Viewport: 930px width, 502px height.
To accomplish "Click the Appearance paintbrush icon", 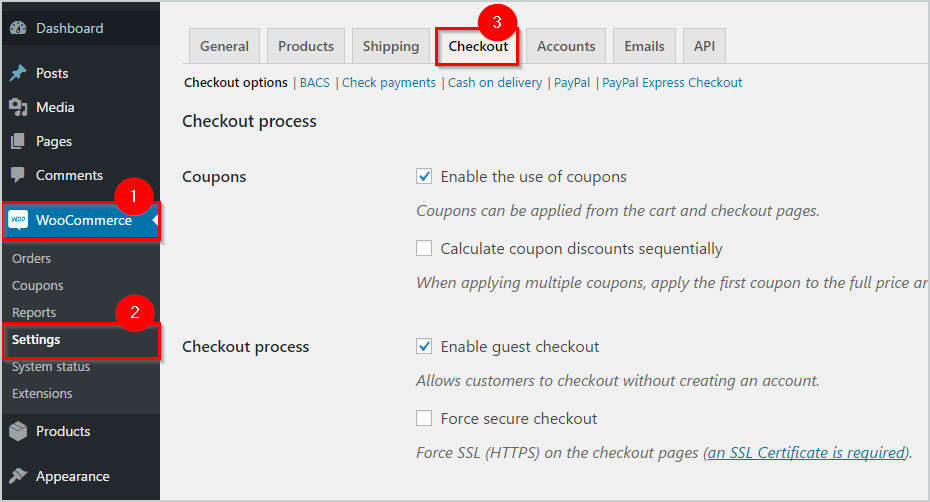I will pos(18,476).
